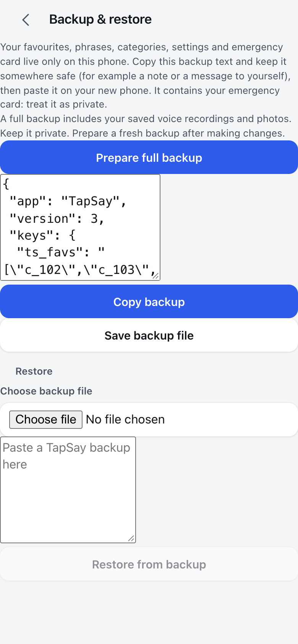Click the Copy backup button
The height and width of the screenshot is (644, 298).
[x=149, y=302]
